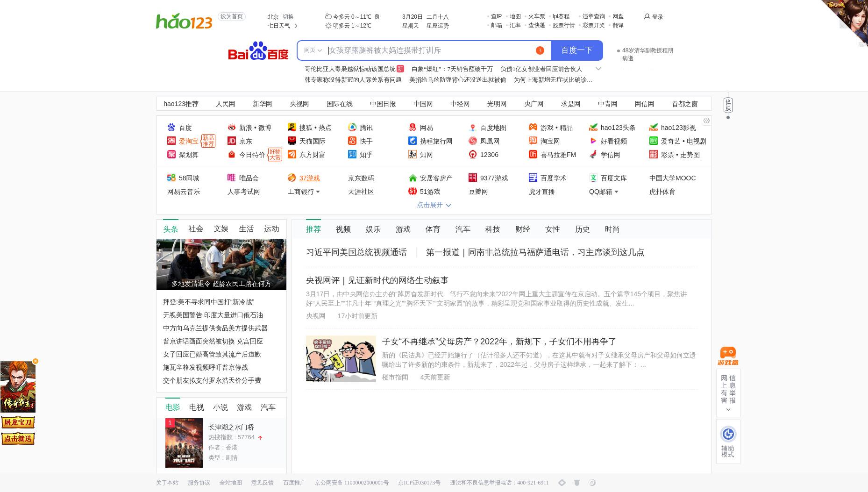Click the hao123 logo
This screenshot has width=868, height=492.
pyautogui.click(x=184, y=21)
